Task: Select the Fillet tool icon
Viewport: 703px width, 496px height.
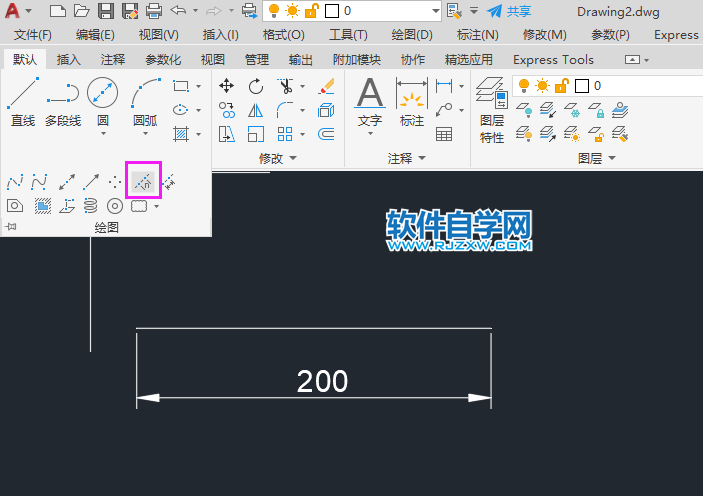Action: [x=285, y=110]
